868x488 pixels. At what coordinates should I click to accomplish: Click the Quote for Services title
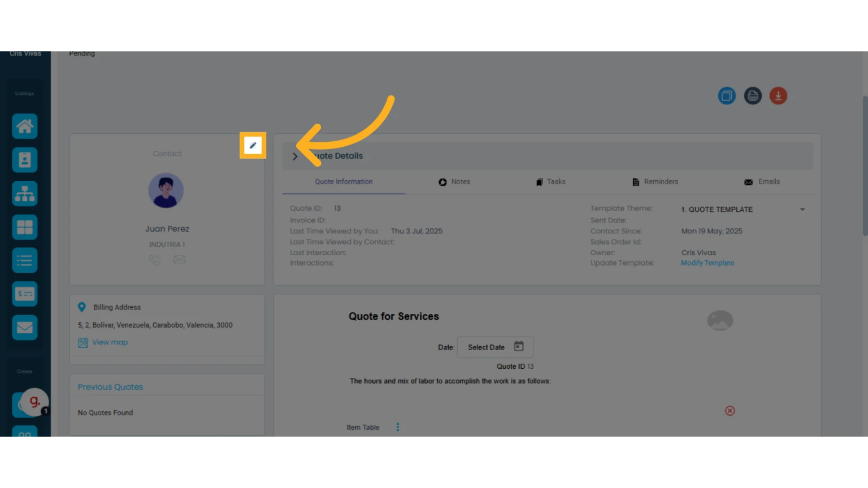pyautogui.click(x=394, y=317)
